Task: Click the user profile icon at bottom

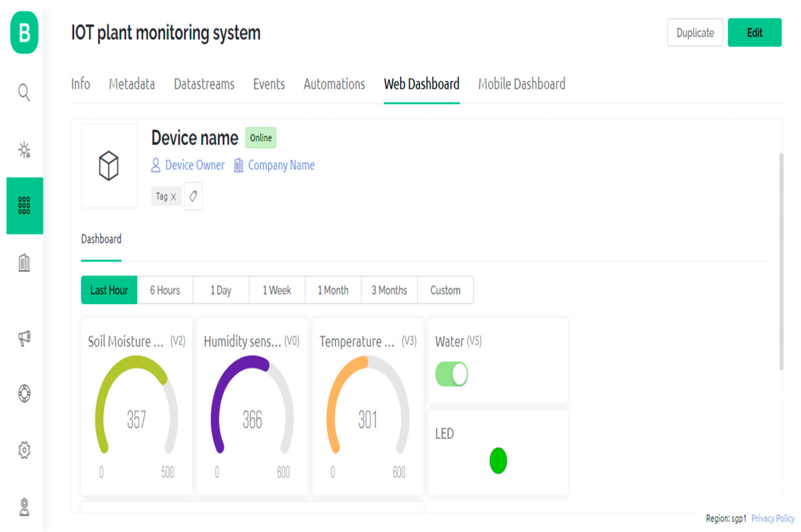Action: click(24, 507)
